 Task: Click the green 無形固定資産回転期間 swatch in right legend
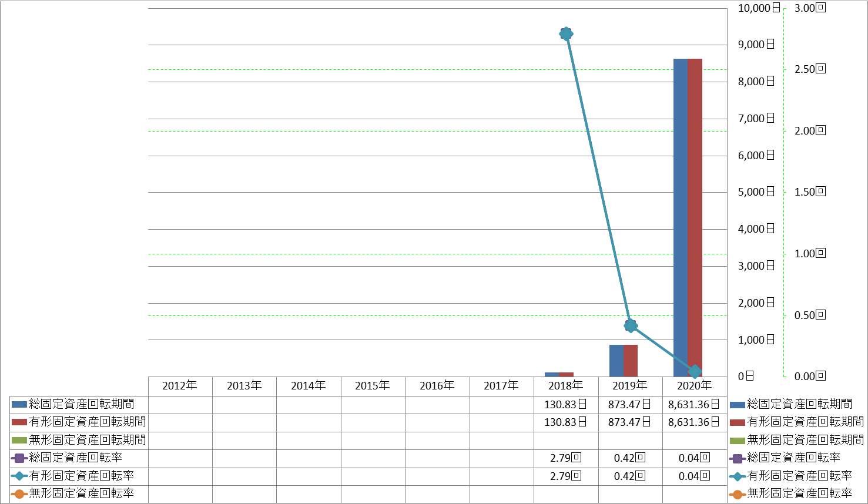click(738, 441)
